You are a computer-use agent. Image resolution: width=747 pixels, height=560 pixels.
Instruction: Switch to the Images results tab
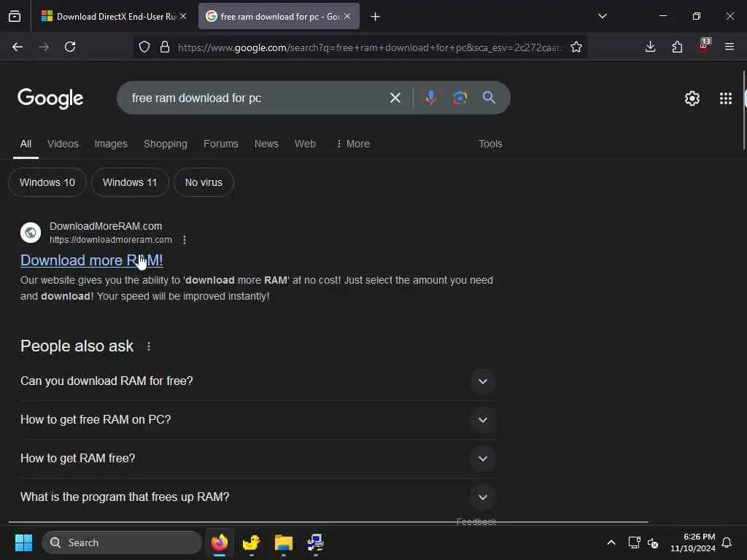click(x=111, y=144)
